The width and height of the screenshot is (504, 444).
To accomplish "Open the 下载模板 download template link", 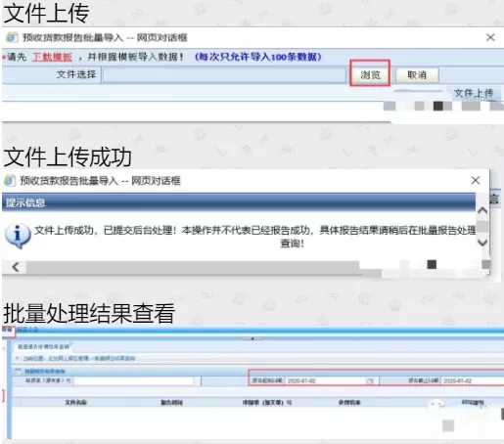I will point(52,57).
